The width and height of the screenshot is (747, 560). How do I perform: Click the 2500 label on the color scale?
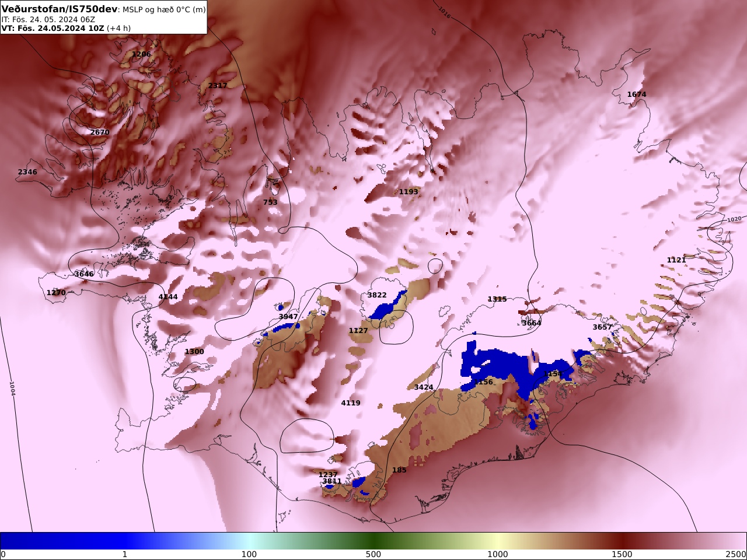(736, 554)
